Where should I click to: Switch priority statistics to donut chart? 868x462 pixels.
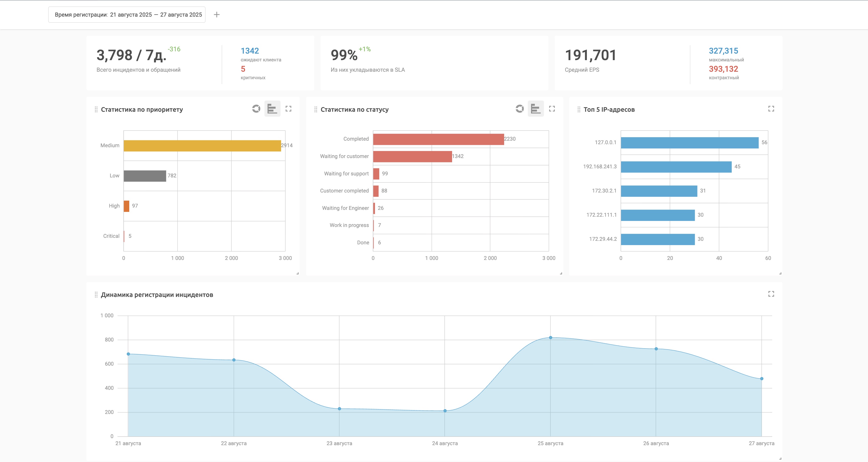[x=256, y=109]
